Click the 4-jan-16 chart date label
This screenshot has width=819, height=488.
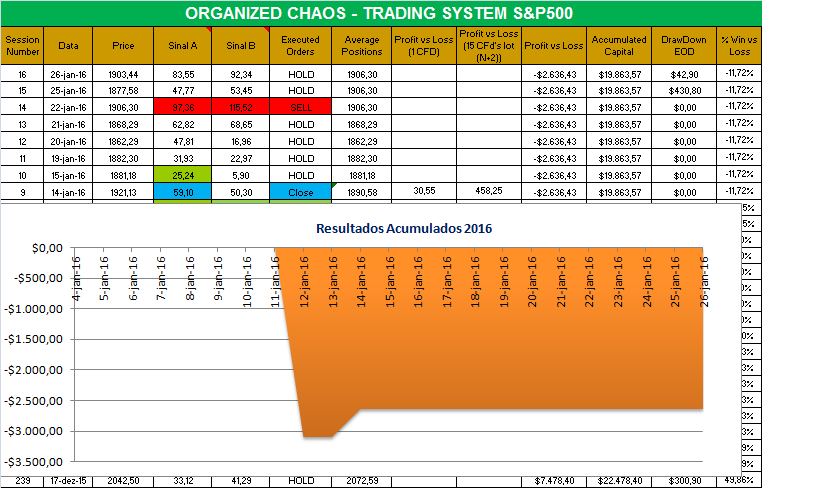pos(76,278)
